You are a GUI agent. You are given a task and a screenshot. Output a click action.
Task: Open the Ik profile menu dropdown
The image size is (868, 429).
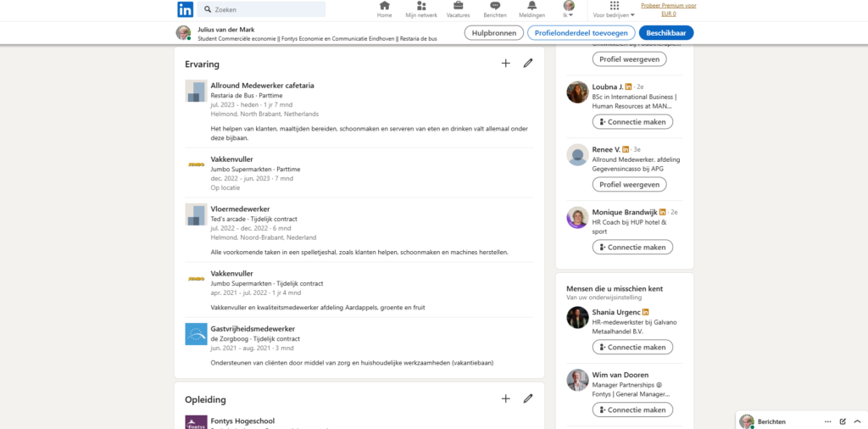569,9
